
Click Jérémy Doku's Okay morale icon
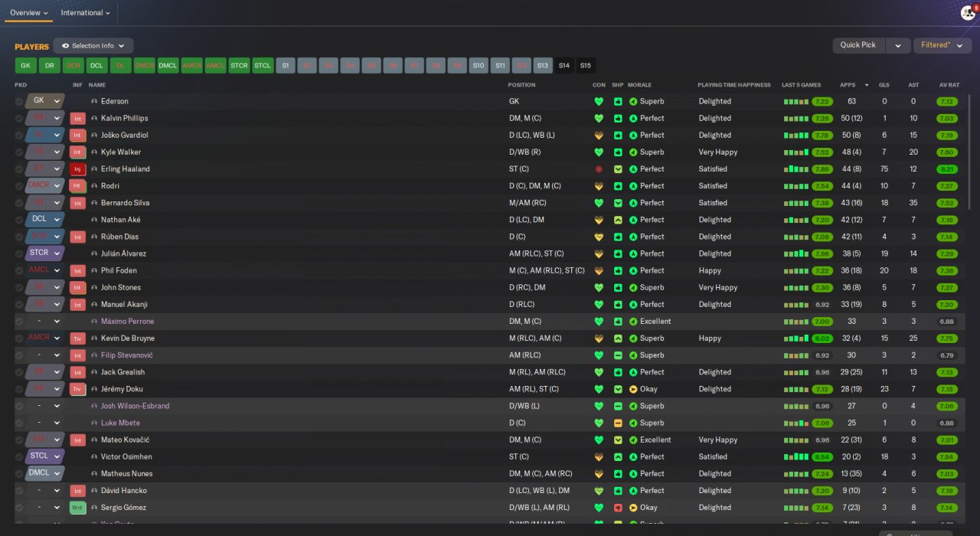pyautogui.click(x=633, y=389)
